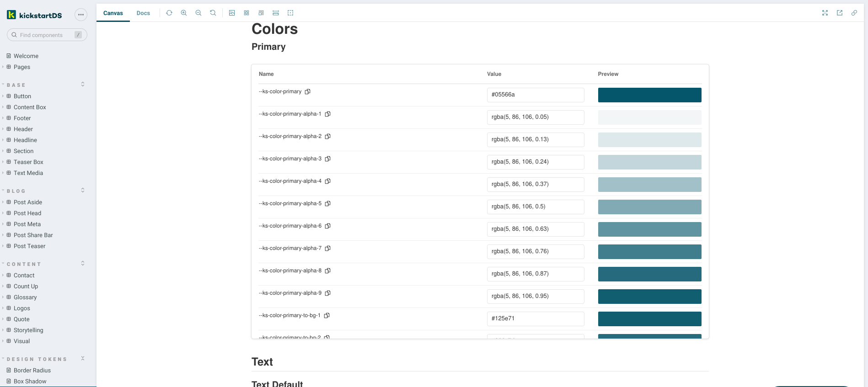This screenshot has height=387, width=868.
Task: Expand the Footer component
Action: 22,118
